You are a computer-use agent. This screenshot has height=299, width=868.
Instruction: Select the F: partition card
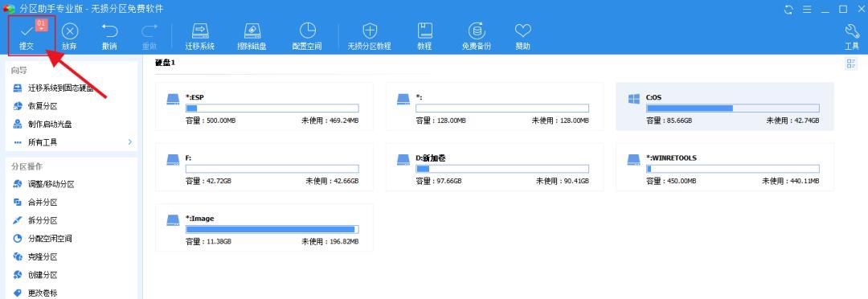(x=264, y=167)
